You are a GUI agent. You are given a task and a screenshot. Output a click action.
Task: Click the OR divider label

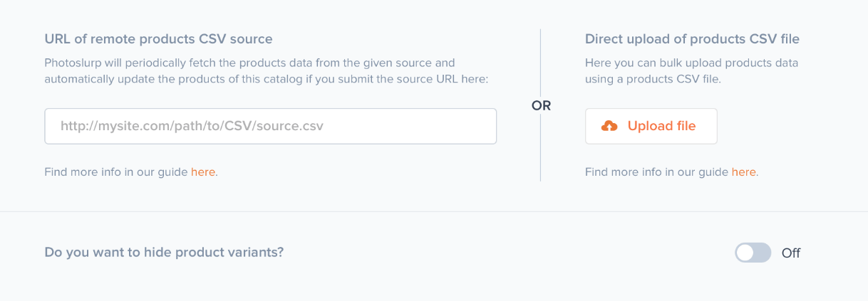pyautogui.click(x=541, y=105)
